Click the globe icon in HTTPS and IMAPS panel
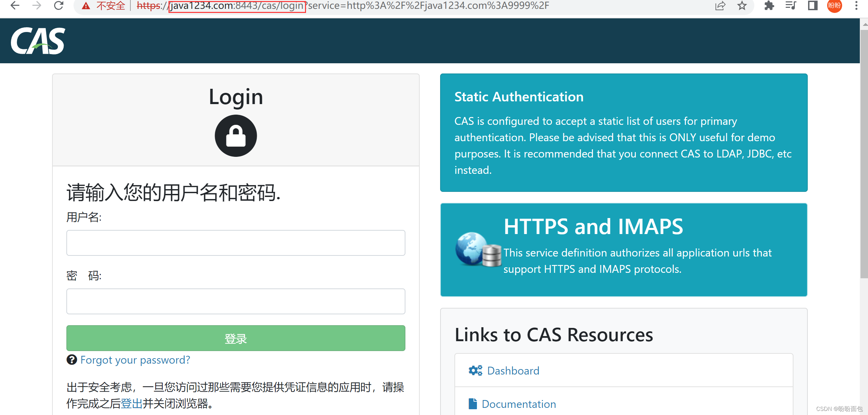The image size is (868, 415). (470, 248)
